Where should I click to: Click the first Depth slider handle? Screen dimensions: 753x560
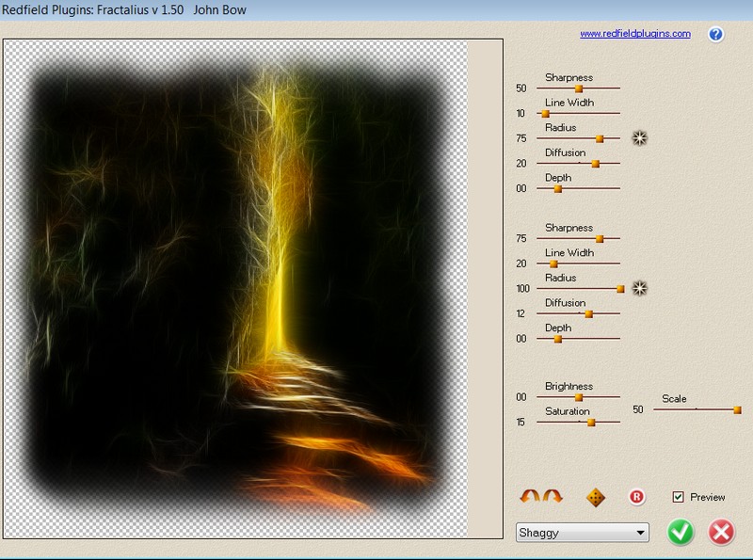click(x=557, y=189)
